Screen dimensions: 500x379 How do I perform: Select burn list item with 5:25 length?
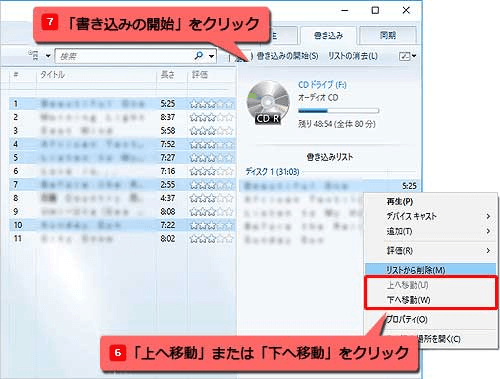click(330, 186)
